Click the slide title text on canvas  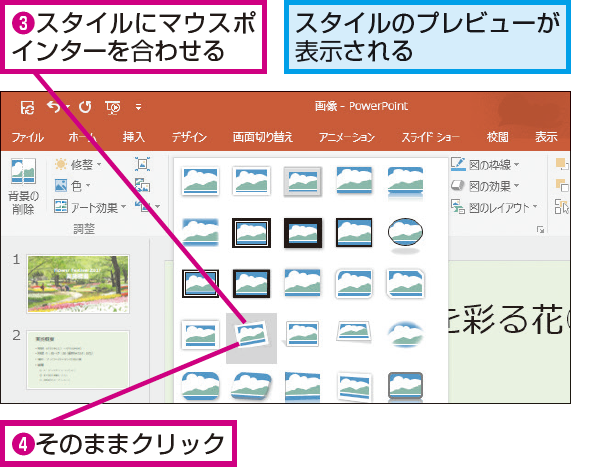click(509, 321)
